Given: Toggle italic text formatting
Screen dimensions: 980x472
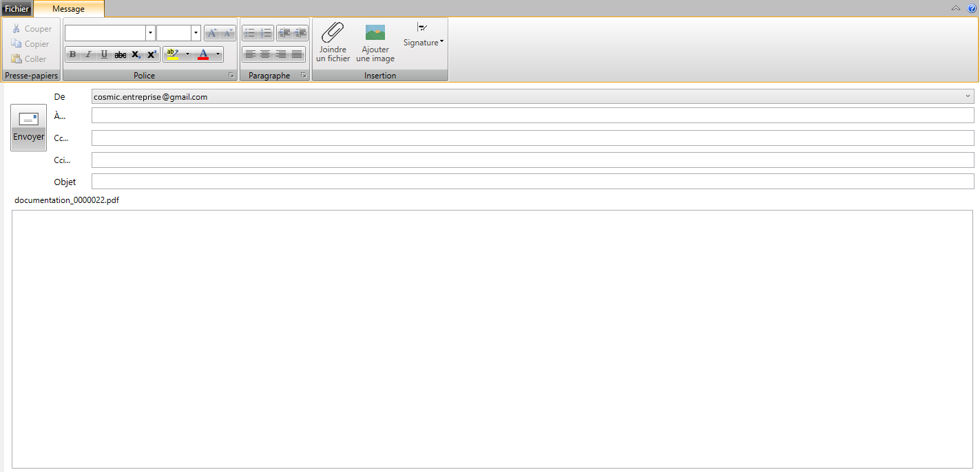Looking at the screenshot, I should click(88, 54).
